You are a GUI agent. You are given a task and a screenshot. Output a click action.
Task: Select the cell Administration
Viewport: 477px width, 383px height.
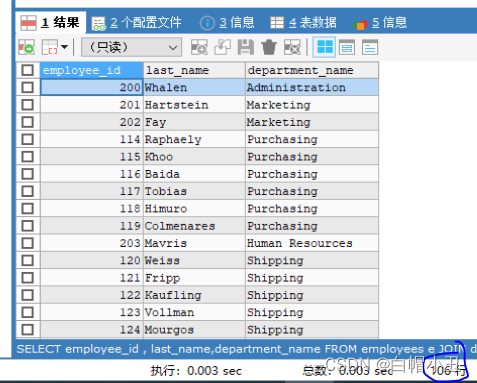coord(312,88)
